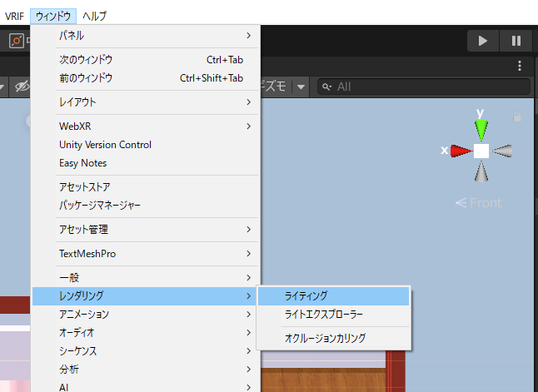This screenshot has height=392, width=538.
Task: Click the scene search field showing All
Action: click(425, 86)
